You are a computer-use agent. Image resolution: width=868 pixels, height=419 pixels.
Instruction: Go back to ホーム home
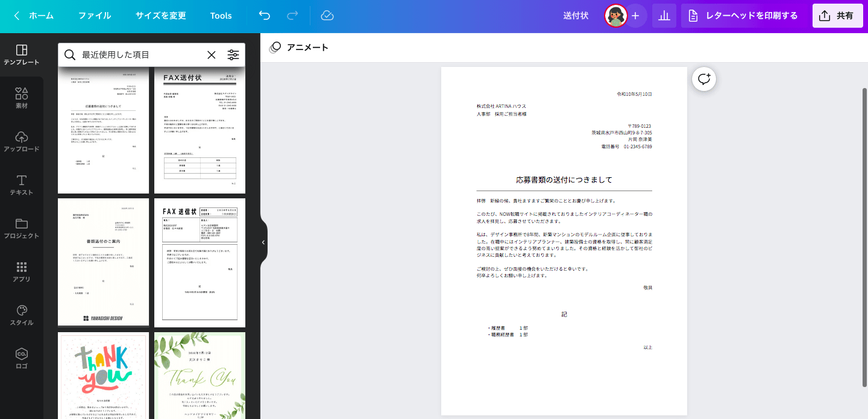coord(34,16)
